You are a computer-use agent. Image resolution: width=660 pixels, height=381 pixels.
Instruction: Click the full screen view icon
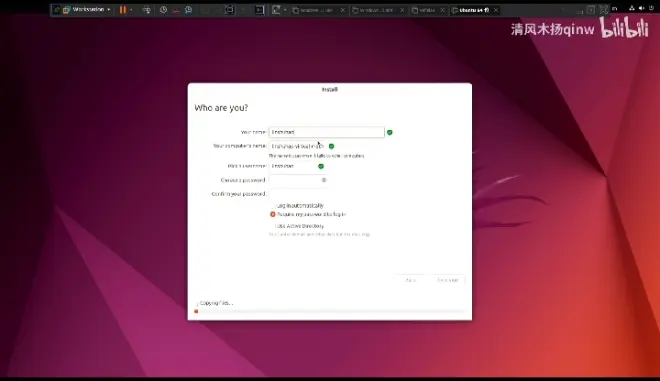pyautogui.click(x=230, y=10)
